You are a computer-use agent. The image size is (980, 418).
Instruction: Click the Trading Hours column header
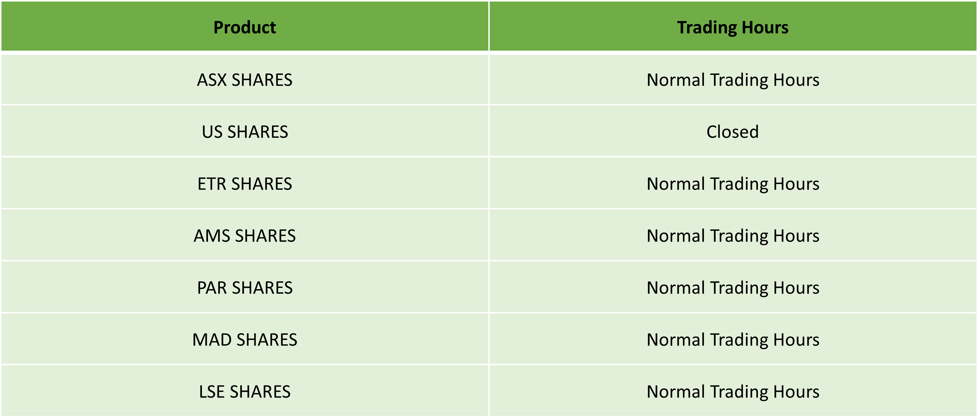point(733,26)
